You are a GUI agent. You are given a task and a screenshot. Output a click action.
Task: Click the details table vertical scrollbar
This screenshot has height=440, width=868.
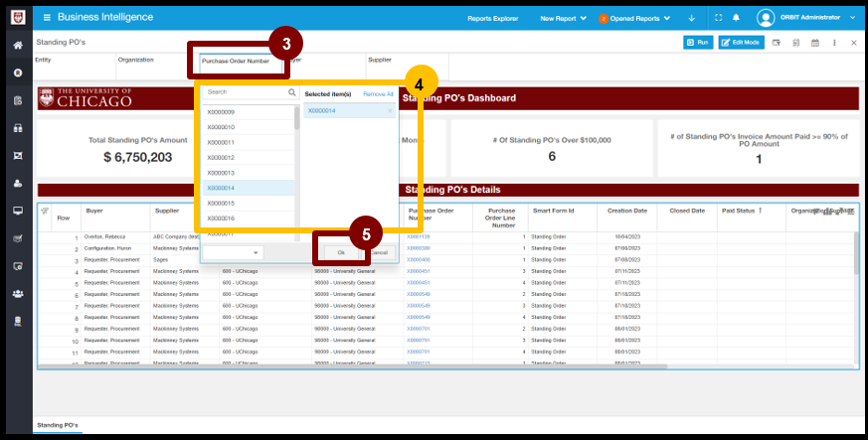click(x=856, y=252)
